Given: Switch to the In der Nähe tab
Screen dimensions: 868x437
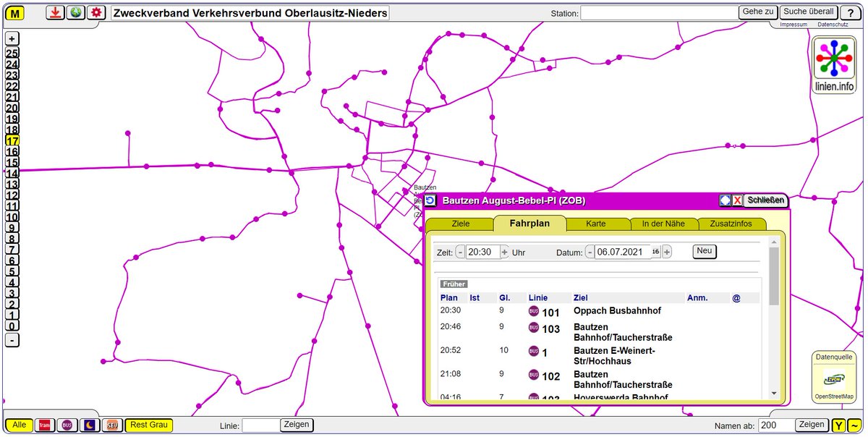Looking at the screenshot, I should click(x=663, y=224).
